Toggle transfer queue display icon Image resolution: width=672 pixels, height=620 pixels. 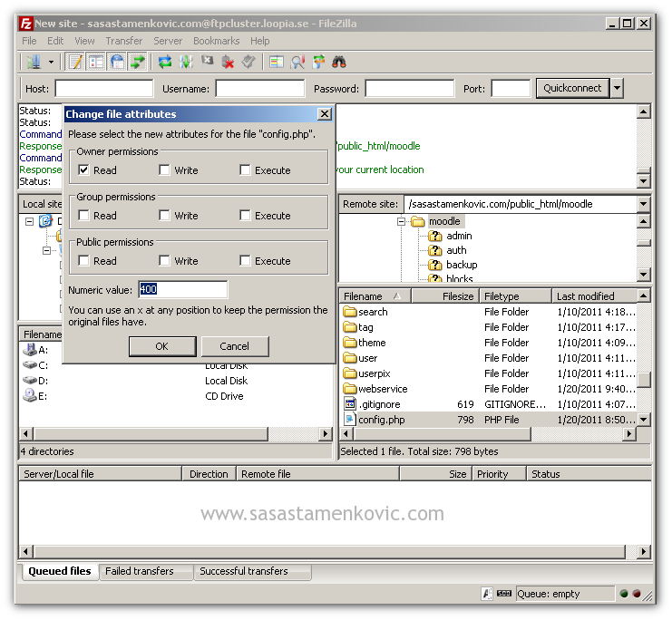coord(138,63)
